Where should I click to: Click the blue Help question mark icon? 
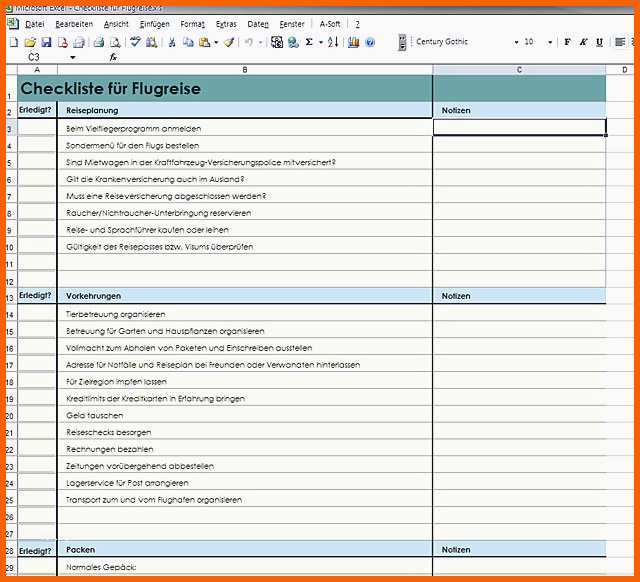pos(370,43)
